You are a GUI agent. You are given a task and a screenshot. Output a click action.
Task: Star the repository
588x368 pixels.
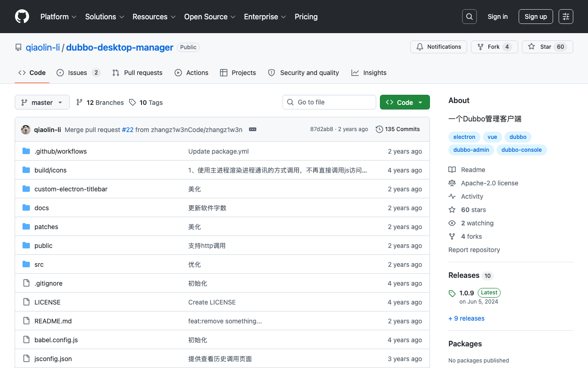point(548,47)
